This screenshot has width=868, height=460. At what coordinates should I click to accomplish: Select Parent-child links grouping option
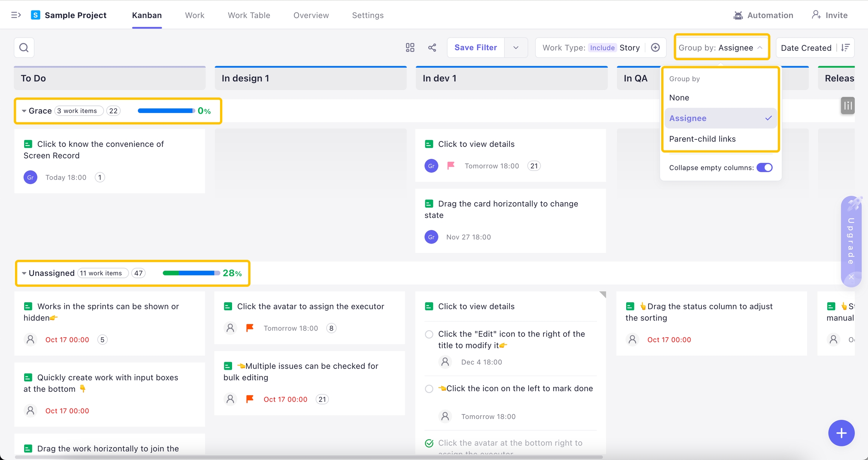pos(702,139)
